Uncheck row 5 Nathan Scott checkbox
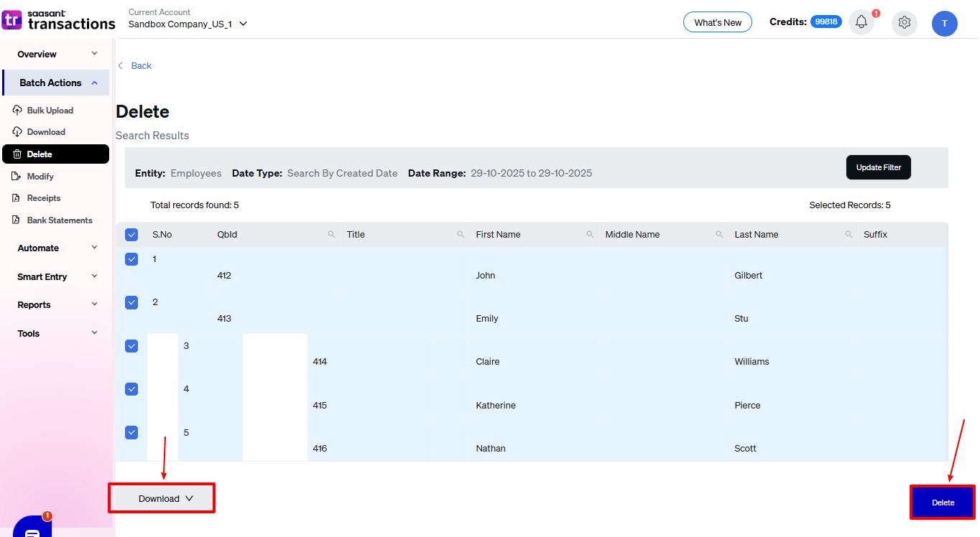 point(131,432)
